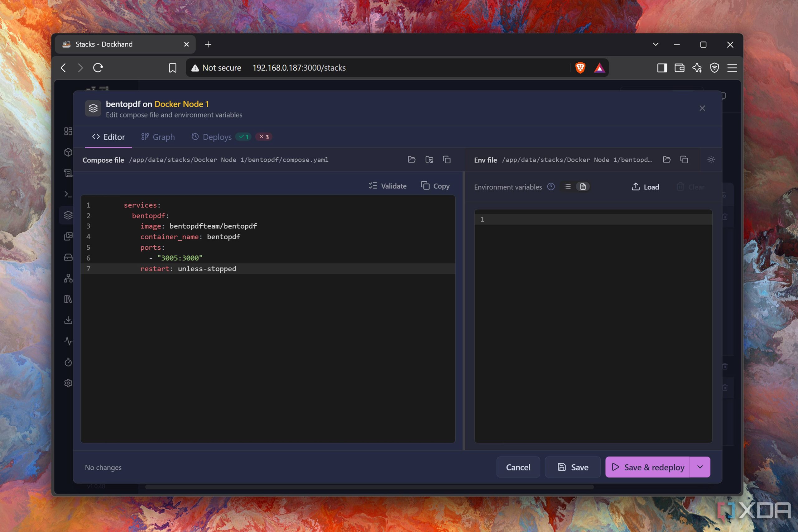Click the successful deploys badge showing 1
This screenshot has width=798, height=532.
click(243, 137)
